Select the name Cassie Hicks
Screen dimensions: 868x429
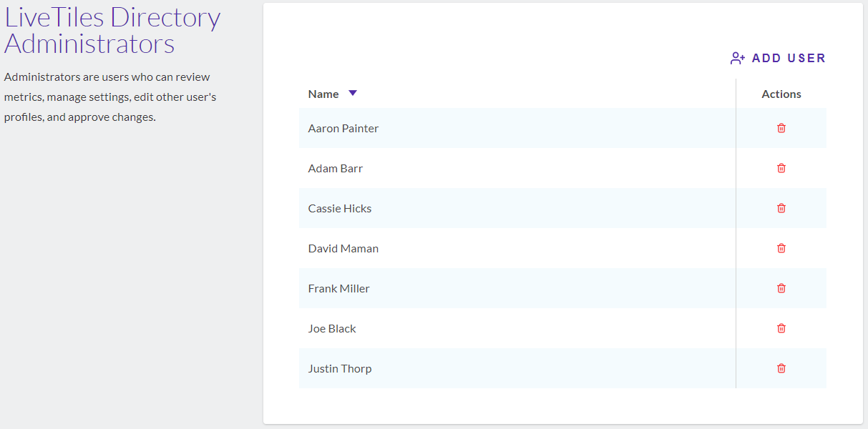pos(340,209)
